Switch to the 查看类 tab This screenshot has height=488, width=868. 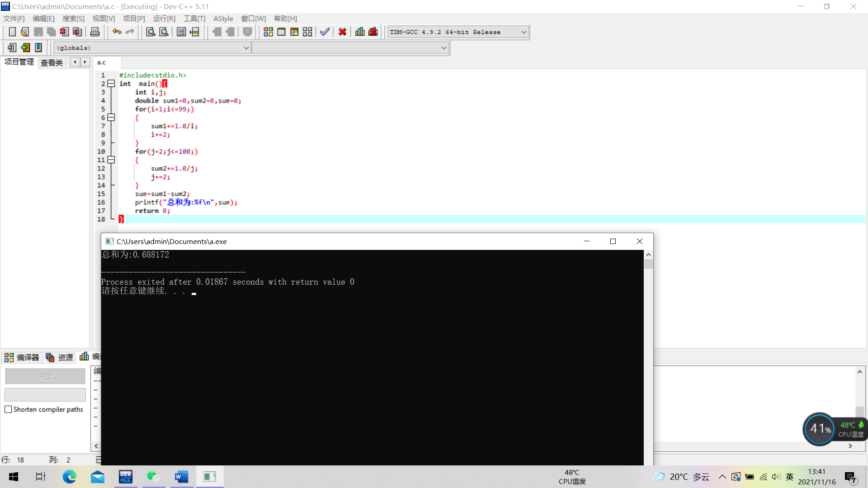[x=52, y=63]
